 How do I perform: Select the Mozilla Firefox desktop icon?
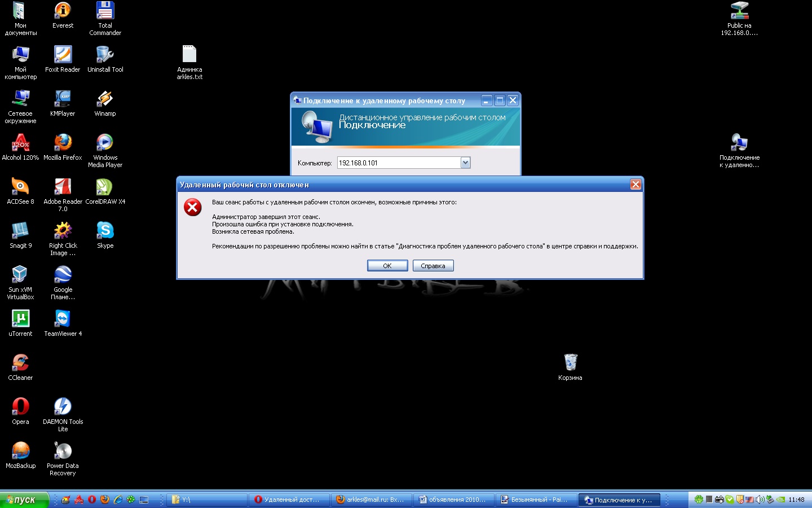(x=63, y=147)
